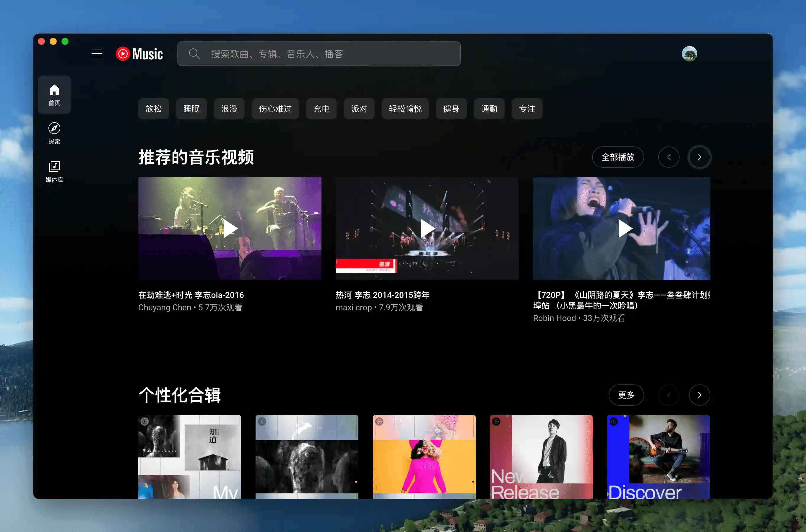The image size is (806, 532).
Task: Play the 在劫难逃+时光 video
Action: pos(230,228)
